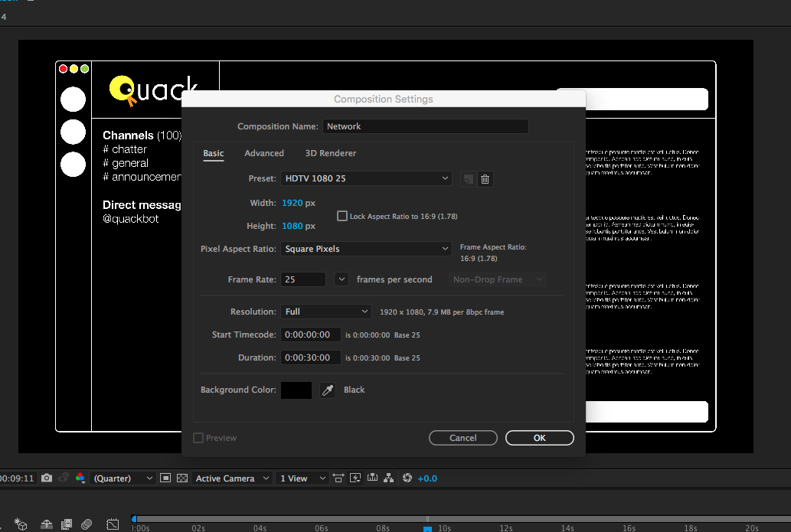This screenshot has height=532, width=791.
Task: Click the Composition Name text field
Action: (x=425, y=126)
